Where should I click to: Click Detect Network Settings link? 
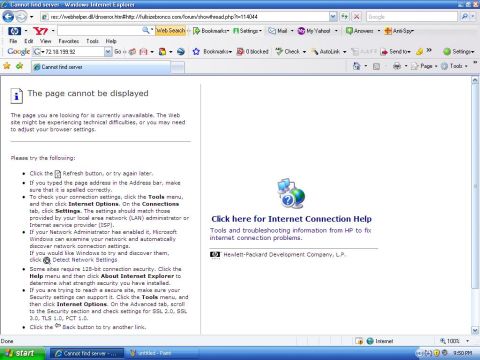tap(85, 260)
